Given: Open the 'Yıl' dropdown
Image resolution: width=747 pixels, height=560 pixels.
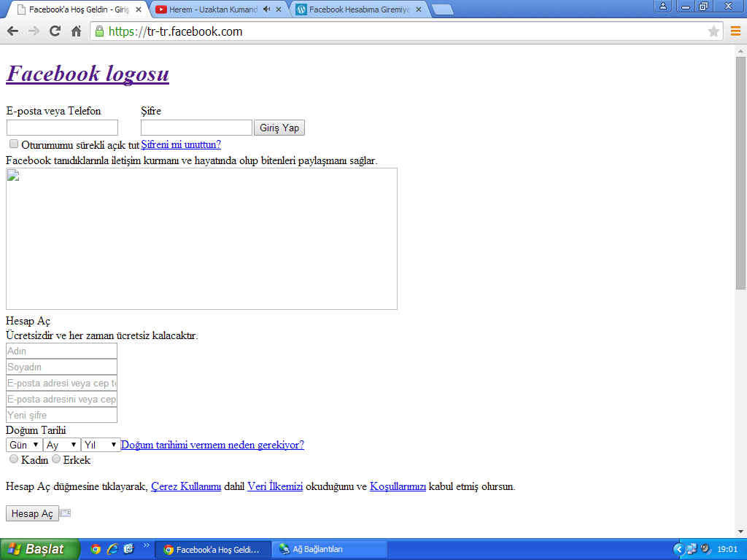Looking at the screenshot, I should click(x=101, y=444).
